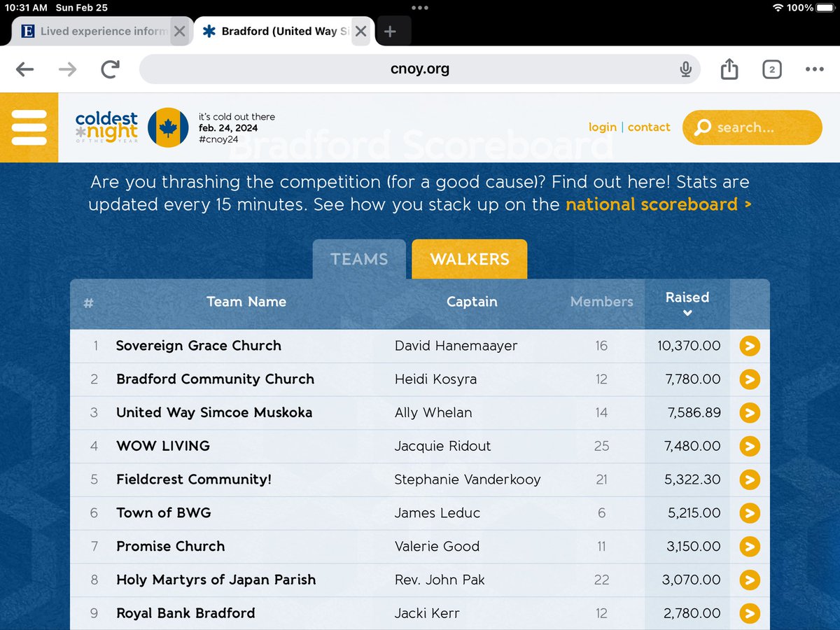Screen dimensions: 840x630
Task: Expand Town of BWG team row arrow
Action: point(750,513)
